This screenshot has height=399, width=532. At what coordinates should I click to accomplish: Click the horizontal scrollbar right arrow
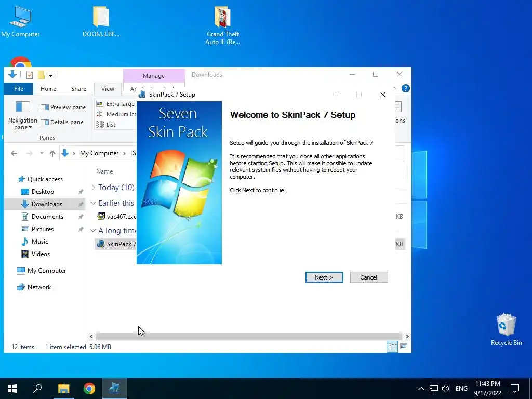407,336
